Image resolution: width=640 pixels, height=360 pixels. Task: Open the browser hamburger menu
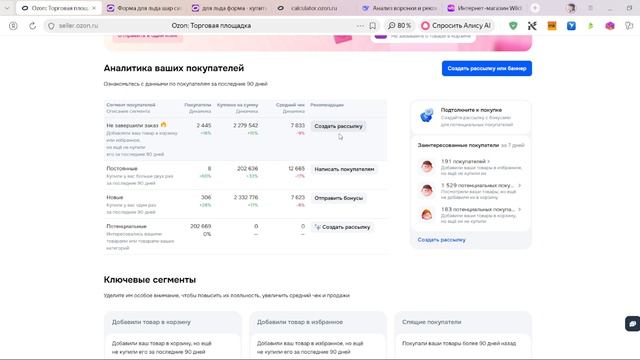click(x=590, y=8)
